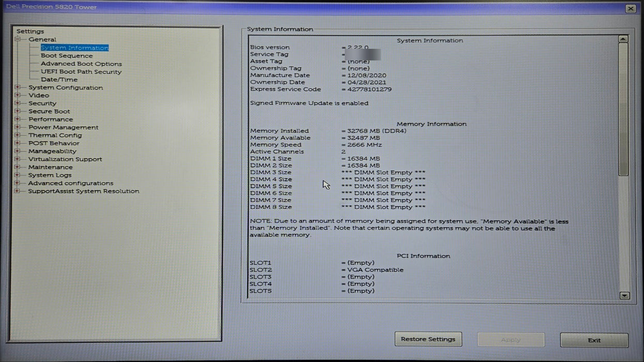Select the Power Management label
This screenshot has width=644, height=362.
pyautogui.click(x=63, y=127)
